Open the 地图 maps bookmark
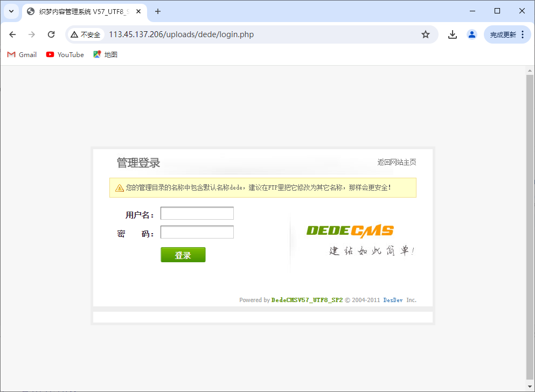The height and width of the screenshot is (392, 535). [x=105, y=54]
